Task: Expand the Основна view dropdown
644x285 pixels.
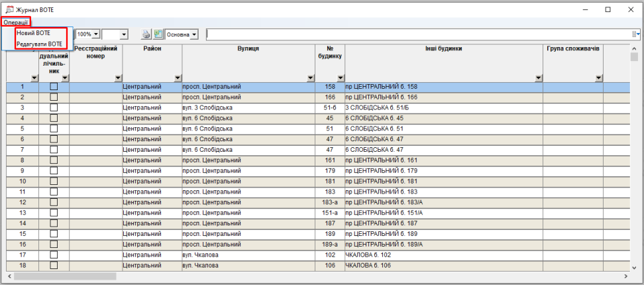Action: pyautogui.click(x=194, y=34)
